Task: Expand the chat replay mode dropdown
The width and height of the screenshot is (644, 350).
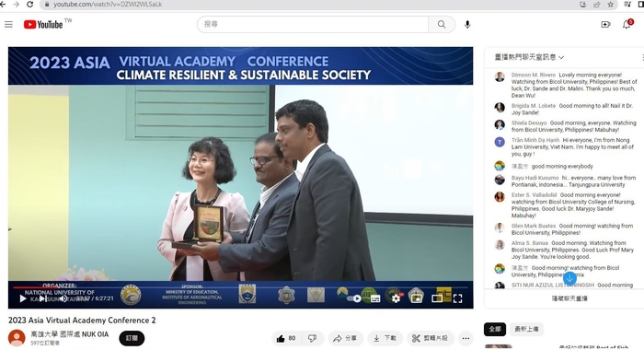Action: pos(529,57)
